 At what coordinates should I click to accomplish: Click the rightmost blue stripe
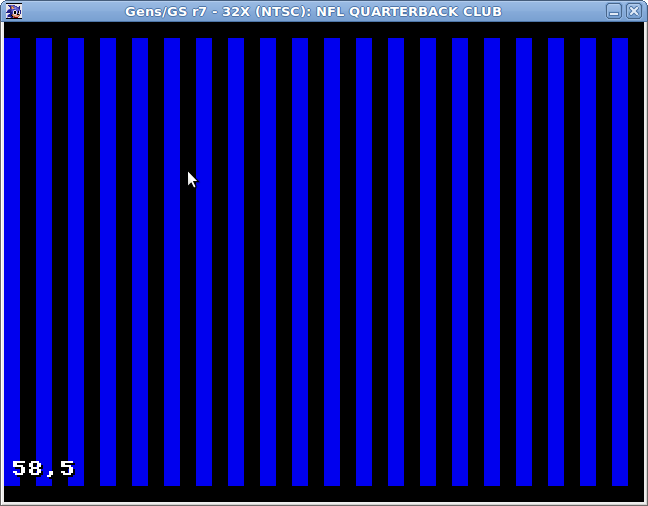pyautogui.click(x=619, y=260)
